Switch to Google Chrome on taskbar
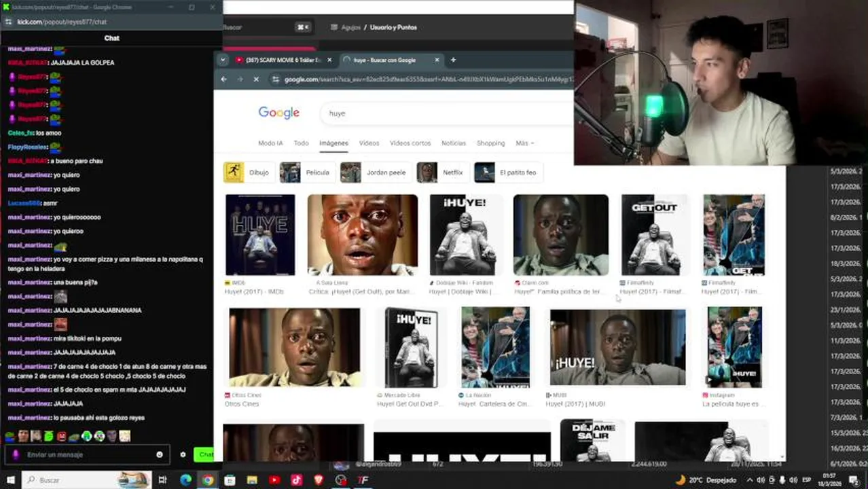The height and width of the screenshot is (489, 868). (208, 480)
